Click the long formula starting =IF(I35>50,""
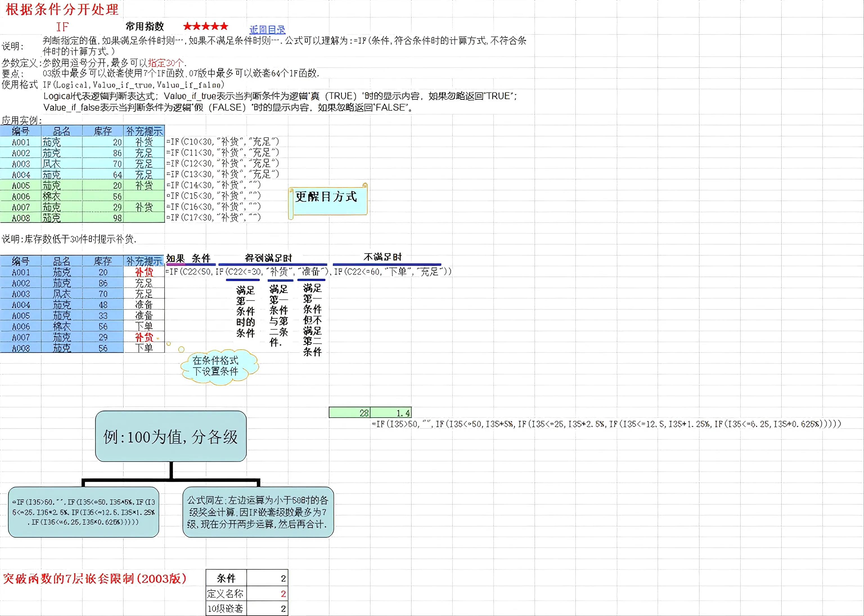 point(606,424)
